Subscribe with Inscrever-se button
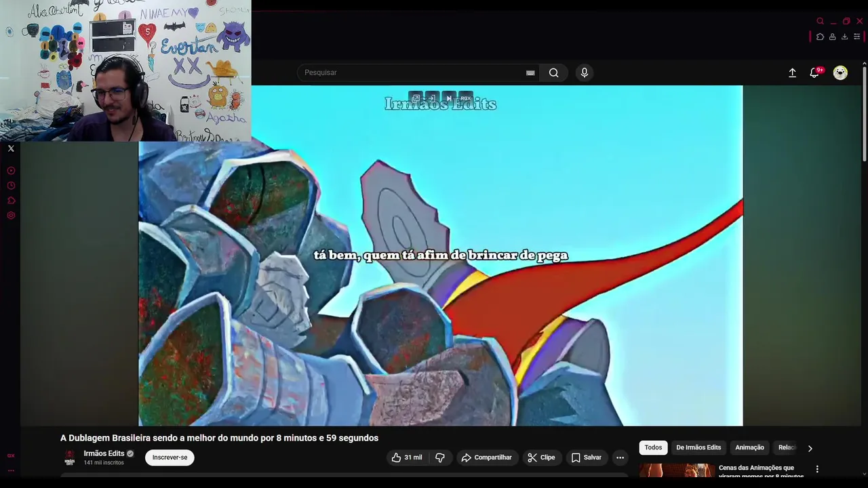Image resolution: width=868 pixels, height=488 pixels. pyautogui.click(x=170, y=457)
